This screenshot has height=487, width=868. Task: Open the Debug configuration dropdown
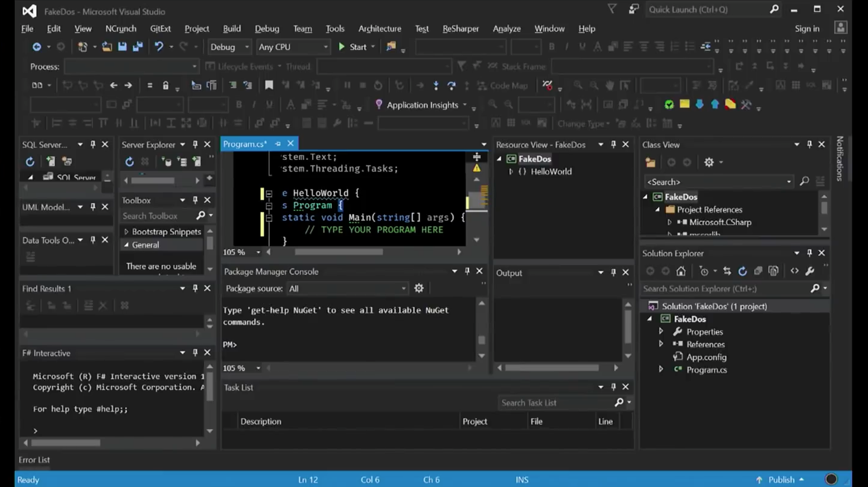coord(229,46)
